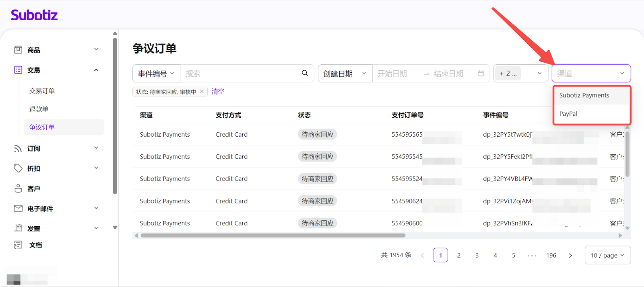Click the horizontal table scrollbar
Viewport: 644px width, 287px height.
point(273,236)
